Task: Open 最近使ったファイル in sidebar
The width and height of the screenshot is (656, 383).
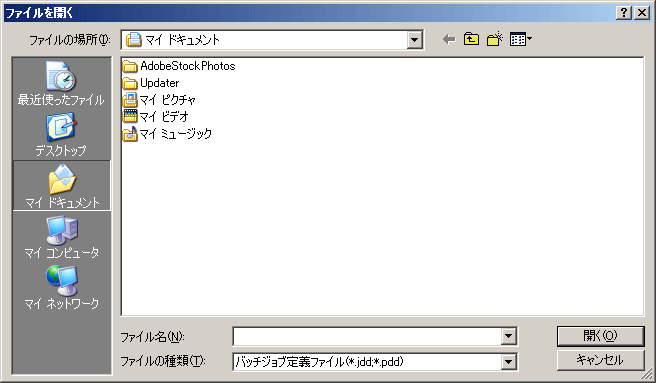Action: 61,83
